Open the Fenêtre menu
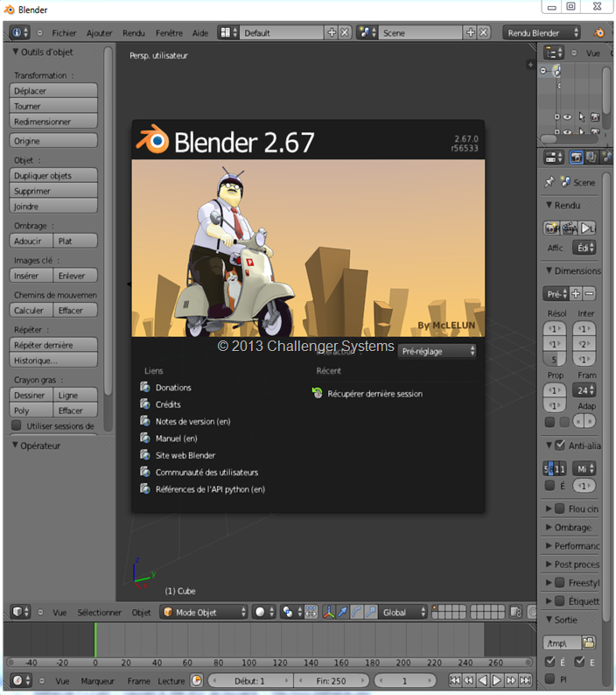Screen dimensions: 616x695 [169, 32]
